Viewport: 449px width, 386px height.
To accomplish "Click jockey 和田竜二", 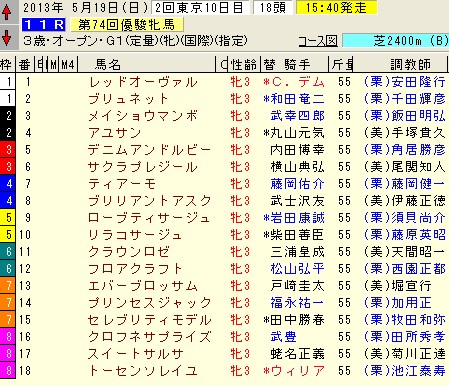I will click(297, 99).
